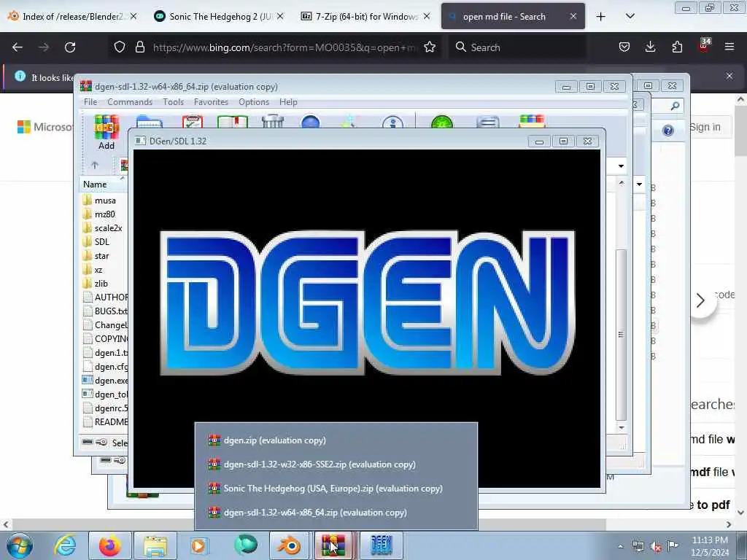Bookmark this page with the star icon
This screenshot has width=747, height=560.
(430, 47)
